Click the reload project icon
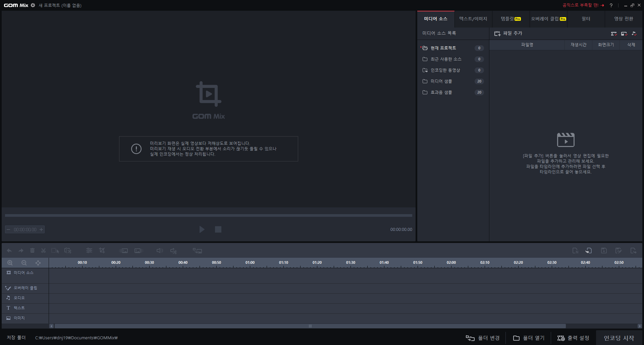 coord(589,251)
